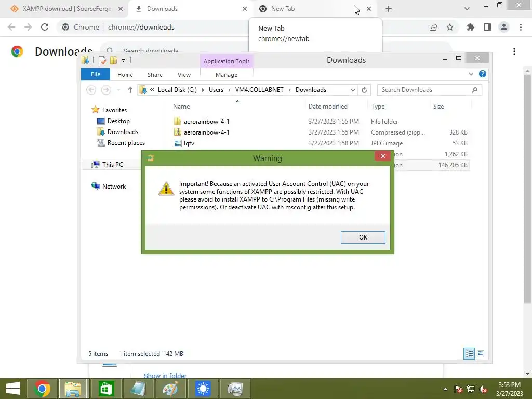The image size is (532, 399).
Task: Open the Manage ribbon tab
Action: [x=227, y=75]
